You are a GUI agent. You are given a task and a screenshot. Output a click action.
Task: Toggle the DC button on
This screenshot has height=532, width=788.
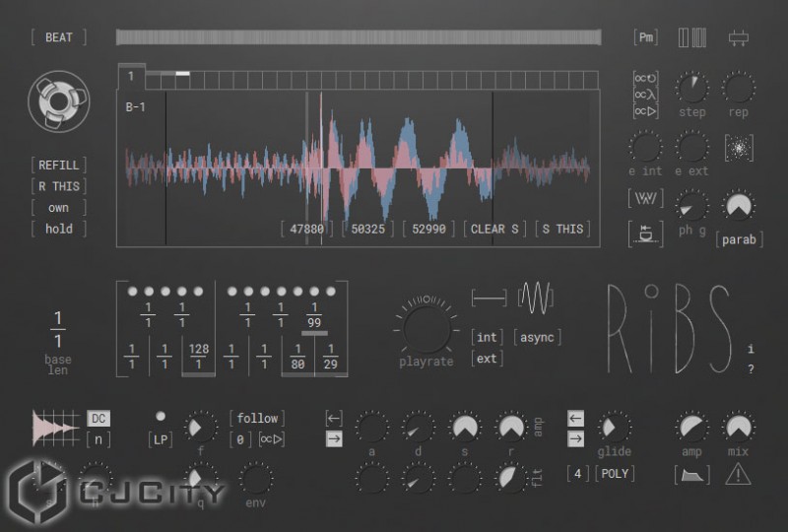click(98, 419)
